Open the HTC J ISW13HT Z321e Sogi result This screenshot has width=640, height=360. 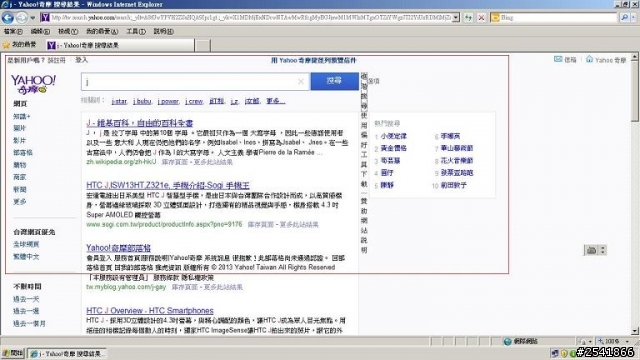tap(168, 185)
